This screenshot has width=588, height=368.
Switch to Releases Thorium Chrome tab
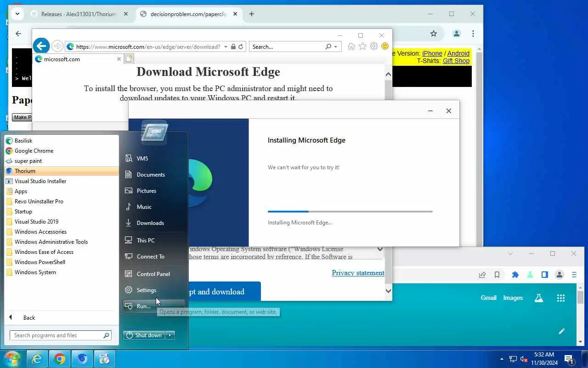coord(79,14)
